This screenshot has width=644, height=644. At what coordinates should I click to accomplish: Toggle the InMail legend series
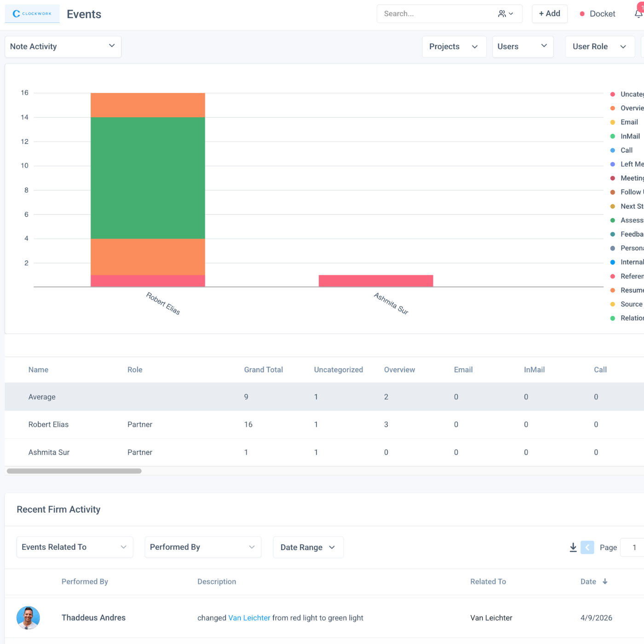point(630,136)
